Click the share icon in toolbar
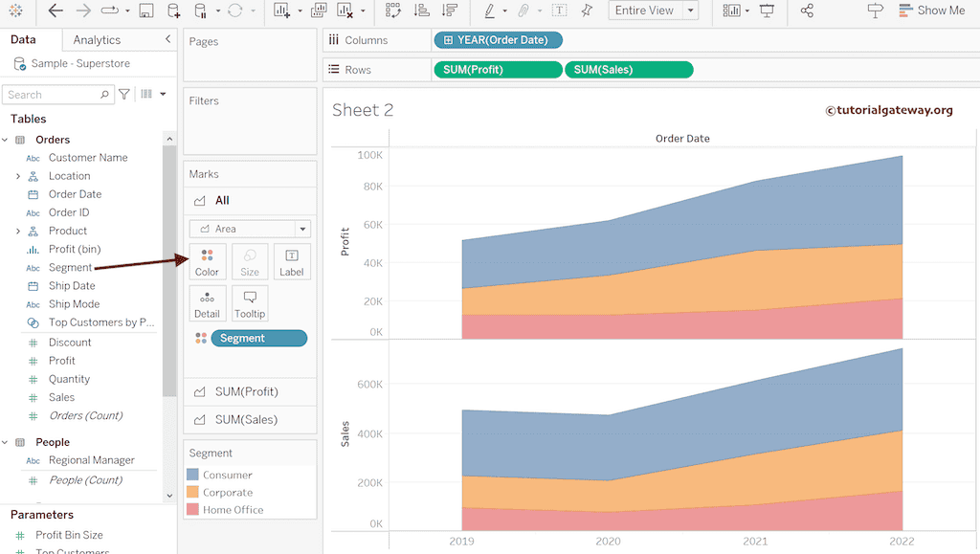Image resolution: width=980 pixels, height=554 pixels. 807,11
